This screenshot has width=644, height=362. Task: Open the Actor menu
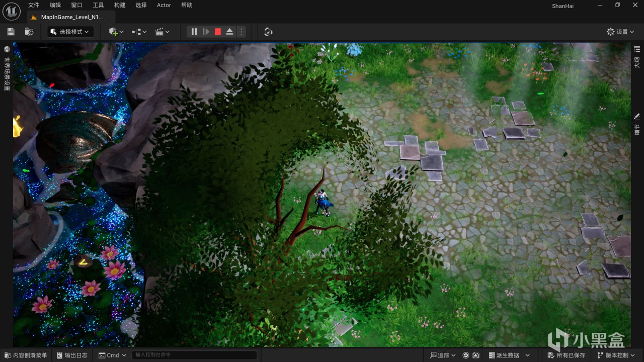pos(164,5)
